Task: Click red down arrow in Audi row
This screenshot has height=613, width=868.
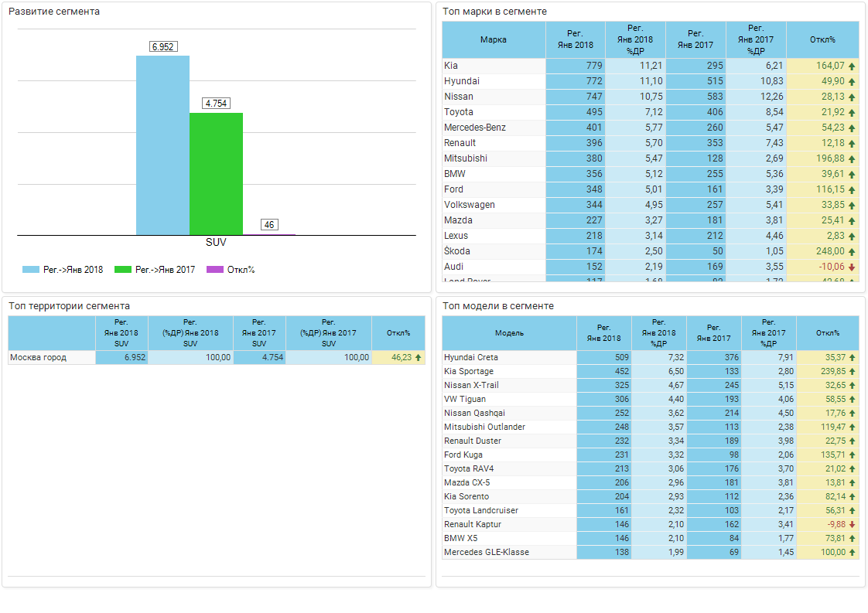Action: click(x=852, y=267)
